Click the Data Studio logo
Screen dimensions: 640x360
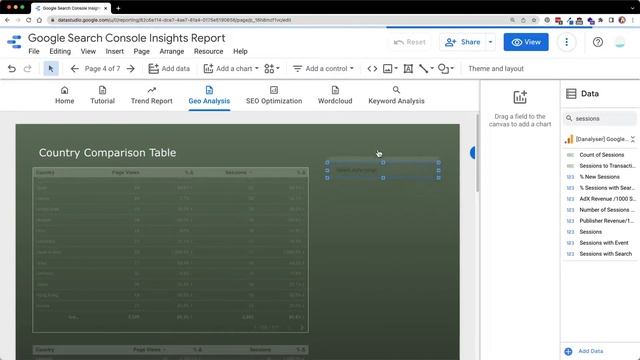(14, 42)
